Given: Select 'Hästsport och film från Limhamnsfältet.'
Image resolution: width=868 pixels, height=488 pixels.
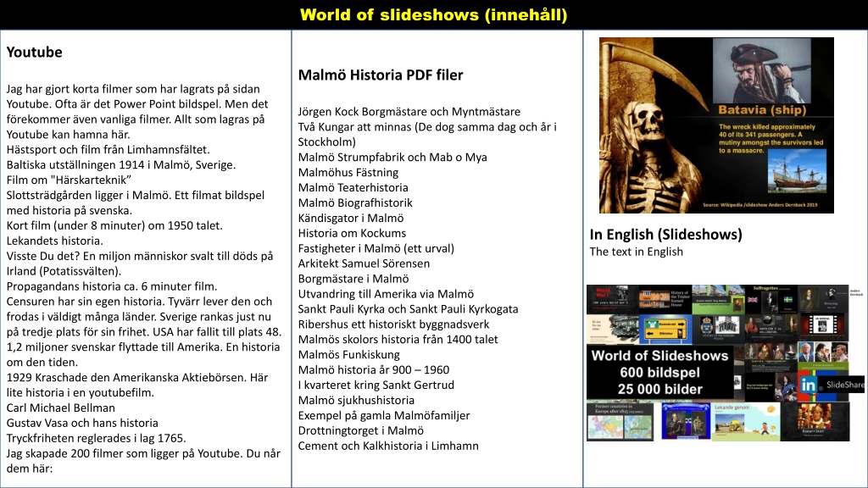Looking at the screenshot, I should click(108, 149).
